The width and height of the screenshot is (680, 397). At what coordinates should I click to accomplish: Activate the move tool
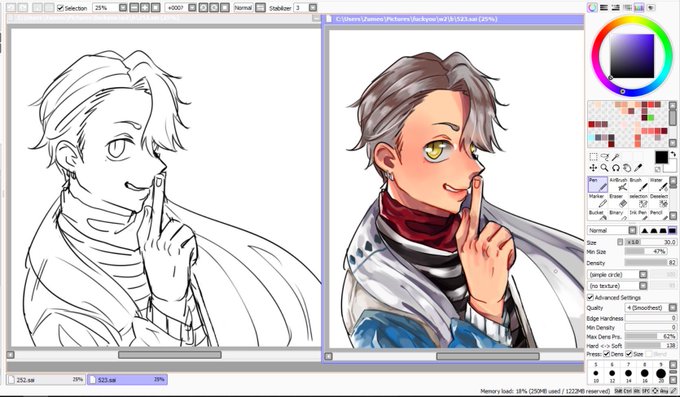593,167
